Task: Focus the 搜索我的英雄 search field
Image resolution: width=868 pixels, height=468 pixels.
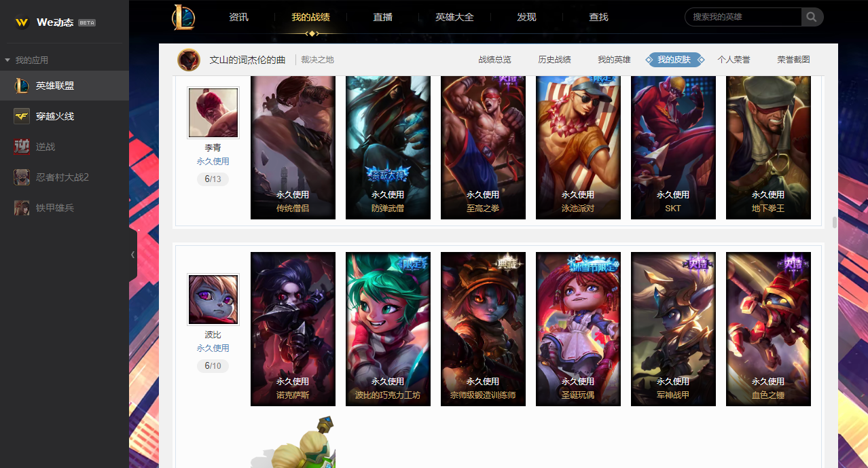Action: (743, 17)
